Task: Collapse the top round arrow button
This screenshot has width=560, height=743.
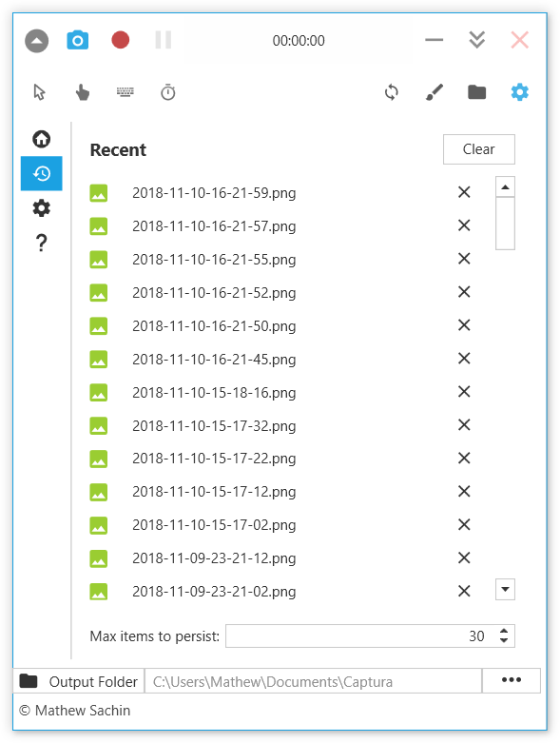Action: point(36,41)
